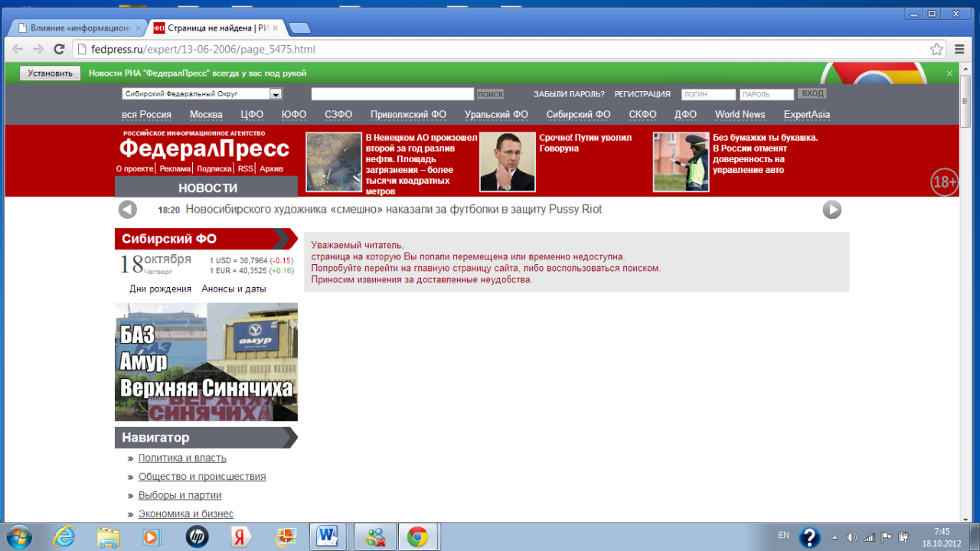
Task: Dismiss the green install bar X
Action: [949, 73]
